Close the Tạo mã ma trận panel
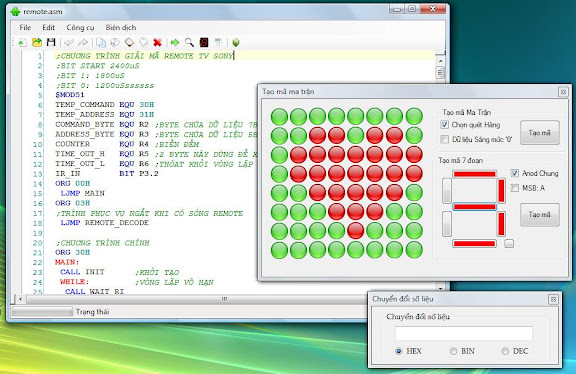This screenshot has height=374, width=576. pyautogui.click(x=563, y=91)
